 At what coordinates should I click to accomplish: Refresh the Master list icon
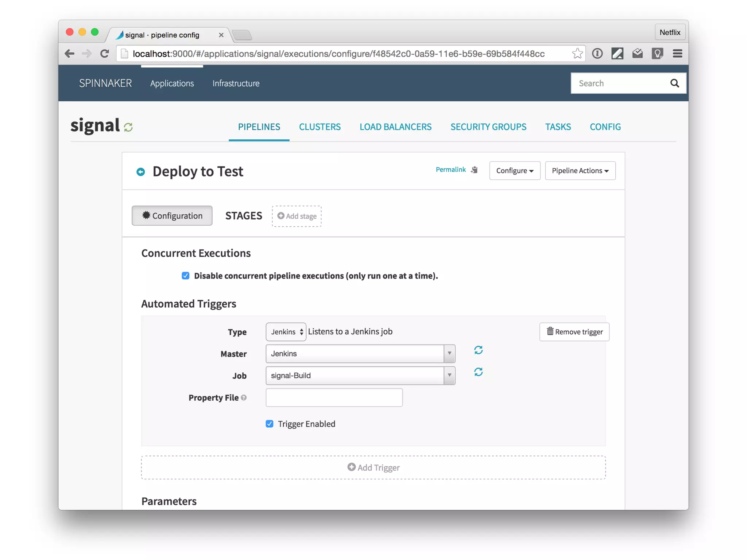coord(478,350)
